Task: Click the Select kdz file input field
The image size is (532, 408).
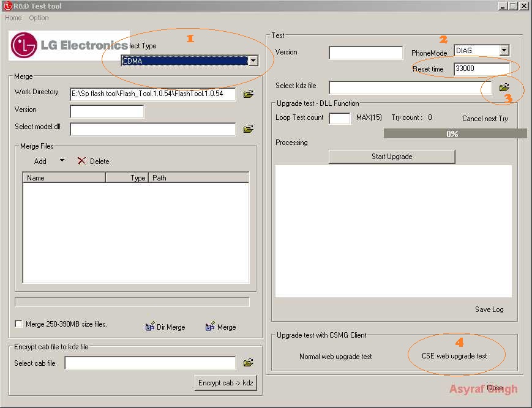Action: (x=410, y=87)
